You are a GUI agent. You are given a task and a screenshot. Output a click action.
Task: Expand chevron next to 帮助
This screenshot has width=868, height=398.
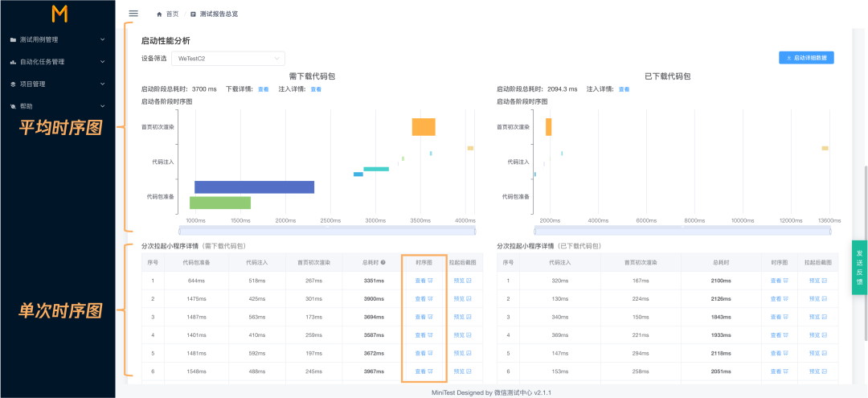[x=102, y=105]
